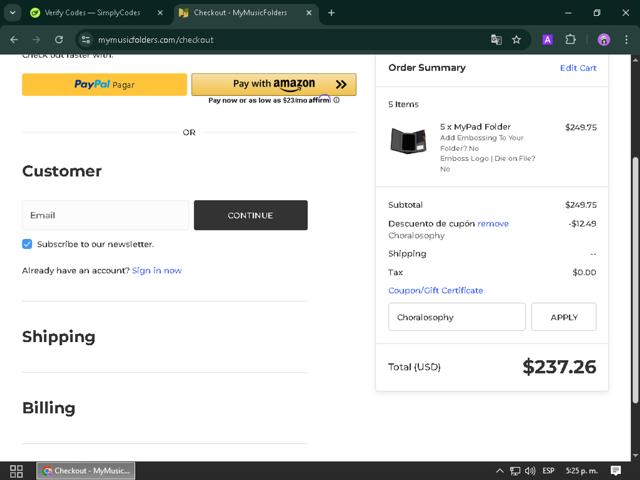640x480 pixels.
Task: Translate this page icon
Action: pos(496,40)
